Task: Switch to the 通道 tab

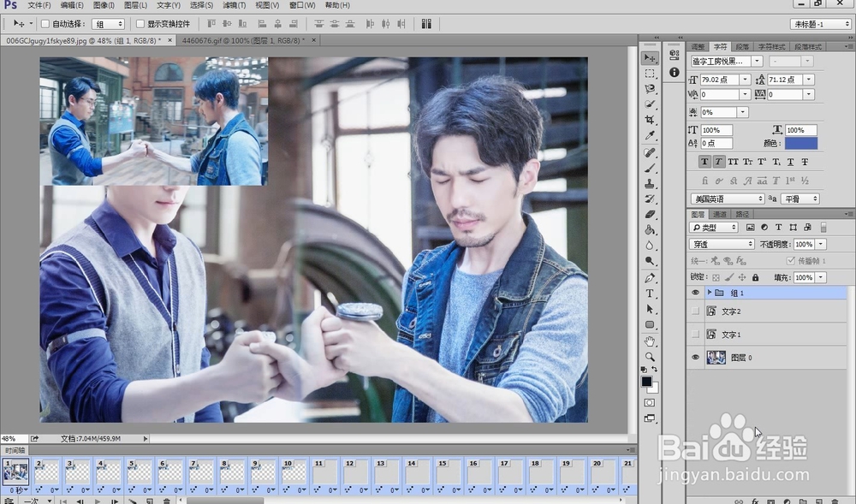Action: [720, 215]
